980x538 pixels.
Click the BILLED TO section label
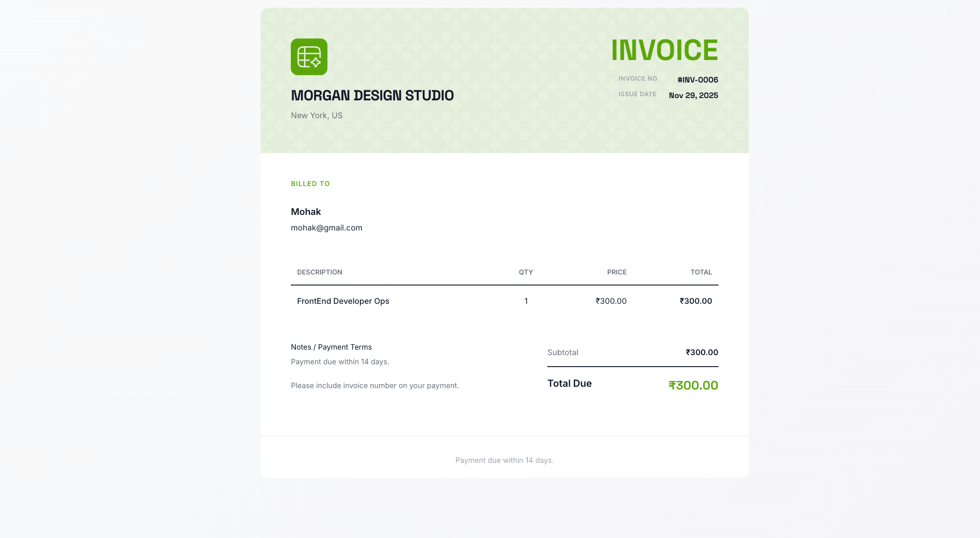coord(310,183)
